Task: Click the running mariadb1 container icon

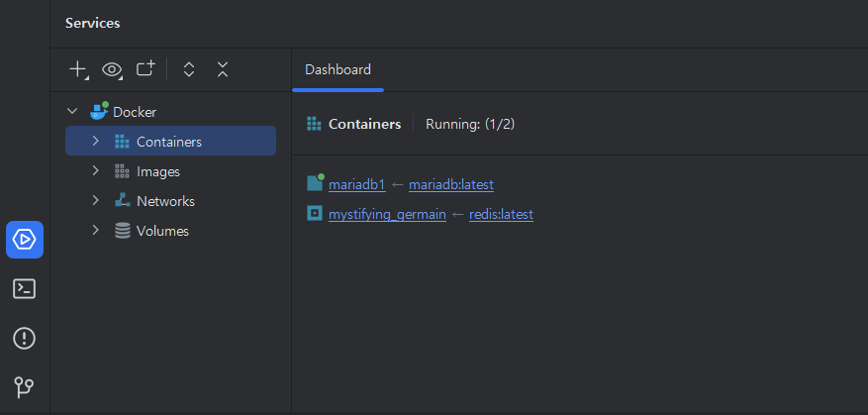Action: point(315,183)
